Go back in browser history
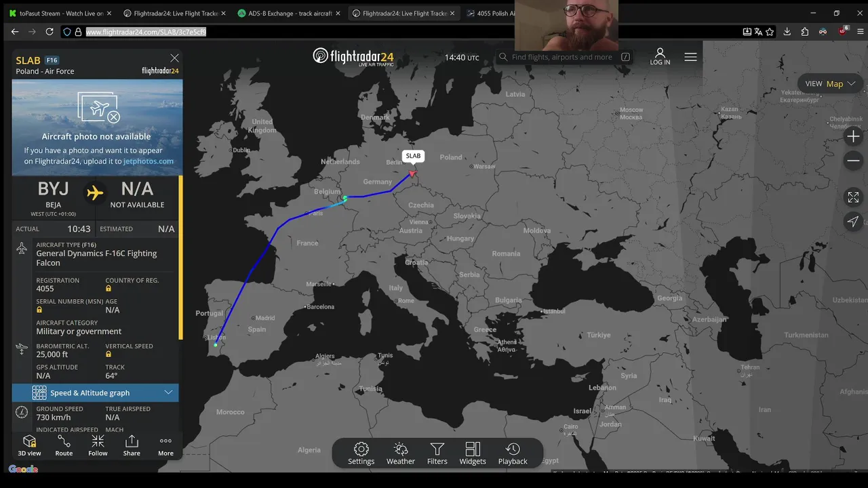 tap(15, 31)
